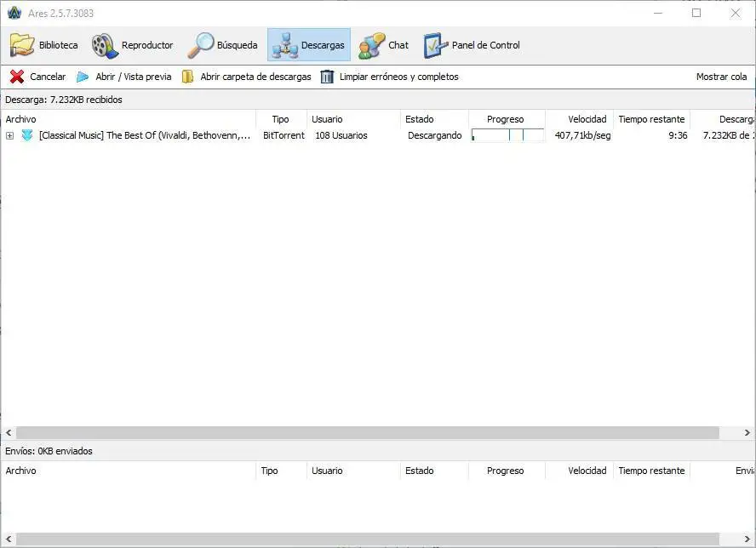The image size is (756, 548).
Task: Switch to the Panel de Control tab
Action: click(x=472, y=45)
